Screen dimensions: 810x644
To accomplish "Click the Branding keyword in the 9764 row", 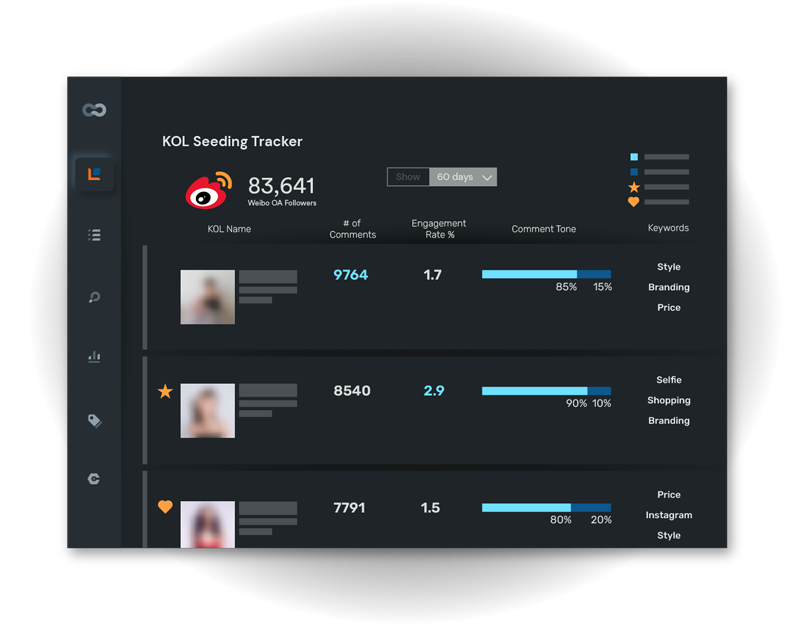I will click(669, 287).
